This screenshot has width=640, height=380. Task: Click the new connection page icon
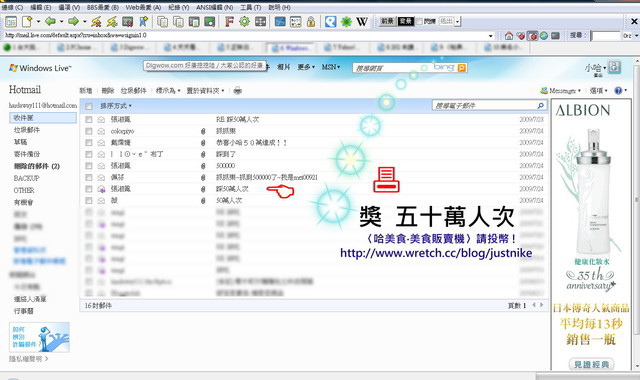click(x=27, y=22)
